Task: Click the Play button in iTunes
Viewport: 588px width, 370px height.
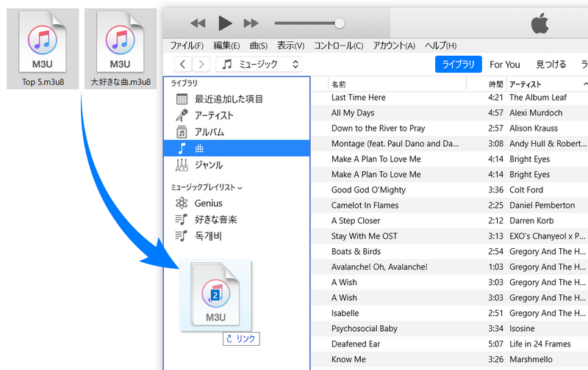Action: pos(225,23)
